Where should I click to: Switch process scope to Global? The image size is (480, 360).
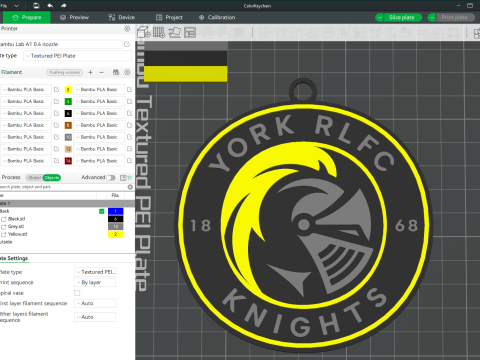click(34, 178)
